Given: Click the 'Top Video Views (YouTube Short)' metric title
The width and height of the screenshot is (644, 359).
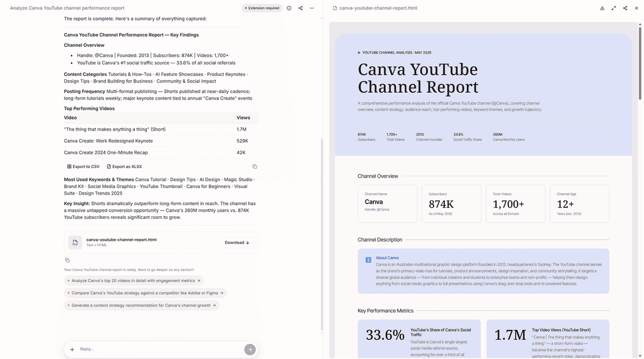Looking at the screenshot, I should click(x=561, y=330).
